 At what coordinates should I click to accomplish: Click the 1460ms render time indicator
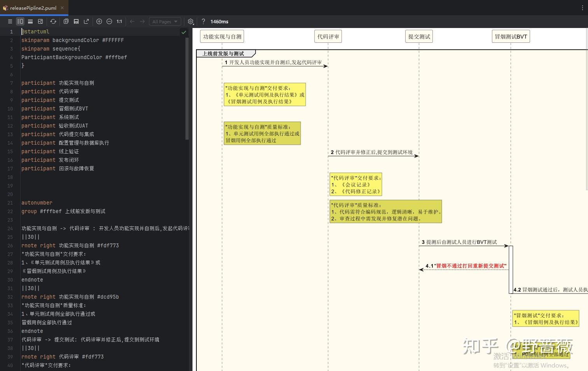219,21
